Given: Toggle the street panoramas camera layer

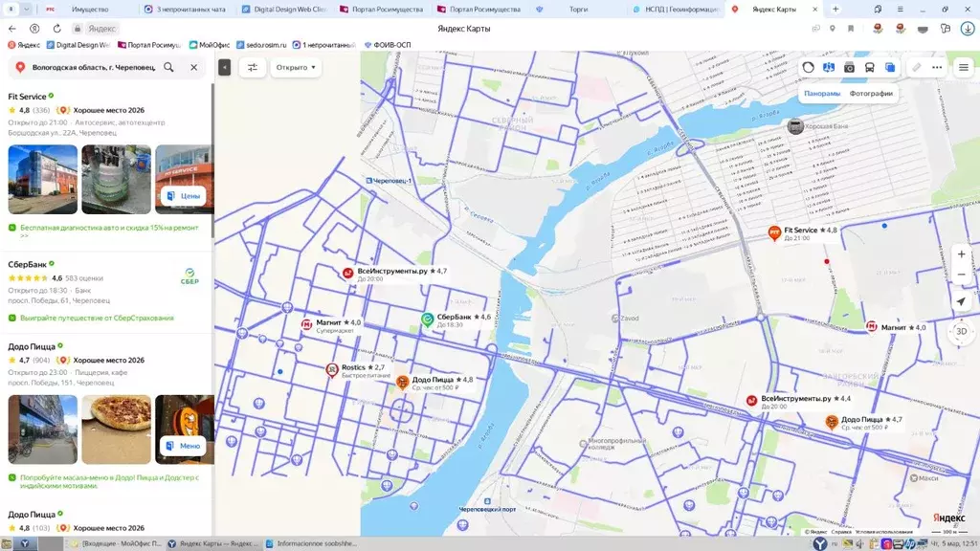Looking at the screenshot, I should [849, 67].
